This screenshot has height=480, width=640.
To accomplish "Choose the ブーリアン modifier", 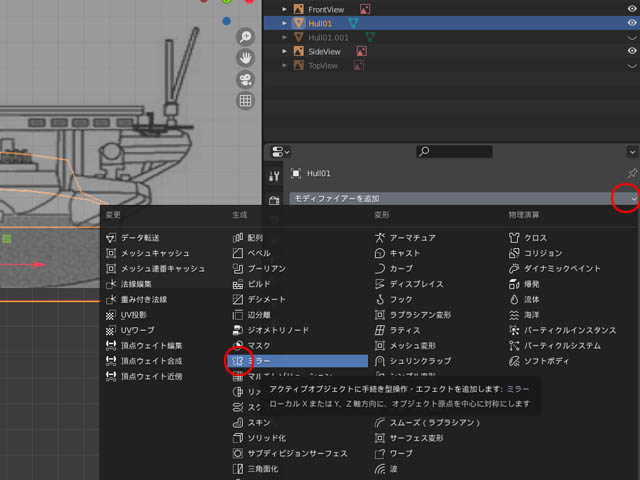I will click(259, 269).
